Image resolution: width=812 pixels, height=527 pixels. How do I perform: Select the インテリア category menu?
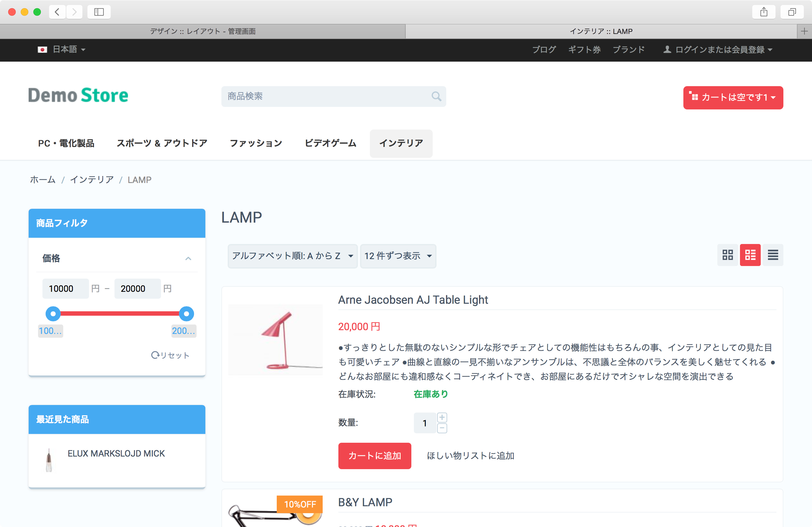401,143
